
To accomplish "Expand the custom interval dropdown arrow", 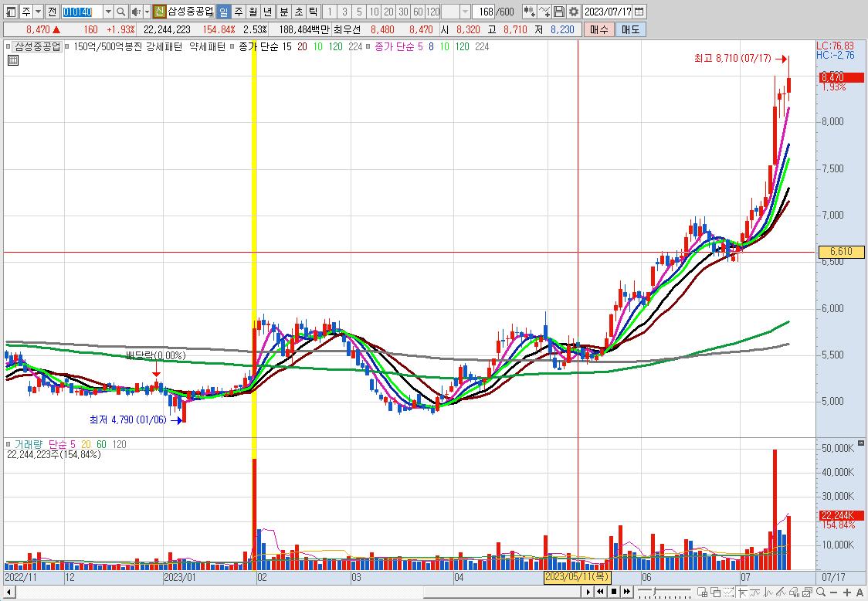I will tap(466, 11).
